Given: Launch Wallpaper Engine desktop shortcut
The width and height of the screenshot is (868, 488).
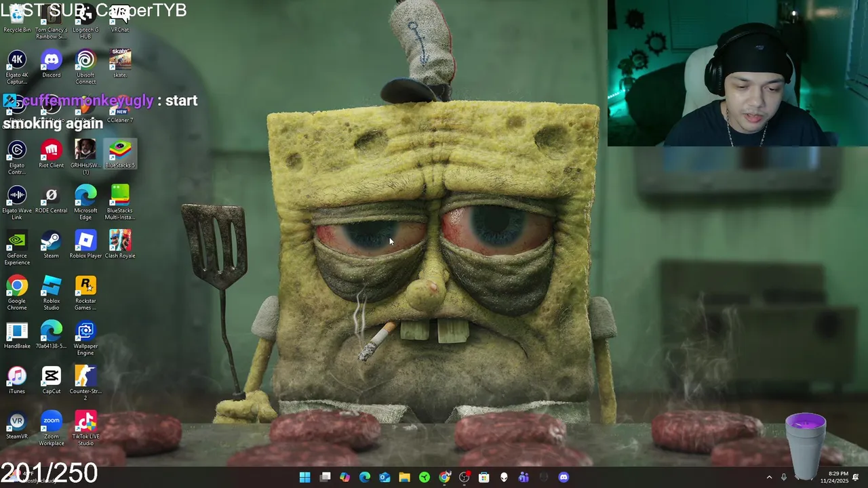Looking at the screenshot, I should pos(85,339).
